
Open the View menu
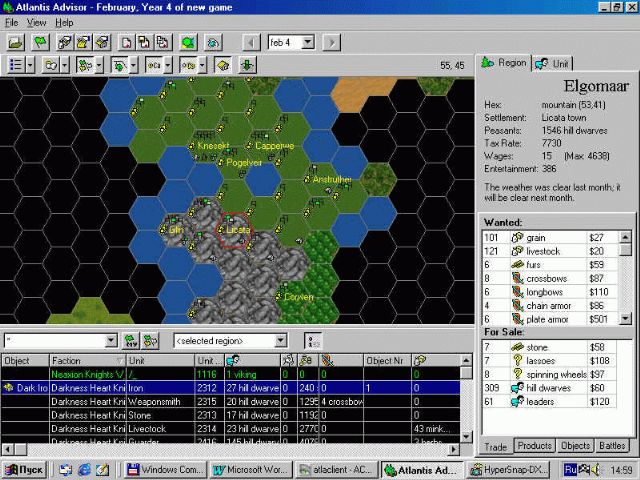point(36,22)
